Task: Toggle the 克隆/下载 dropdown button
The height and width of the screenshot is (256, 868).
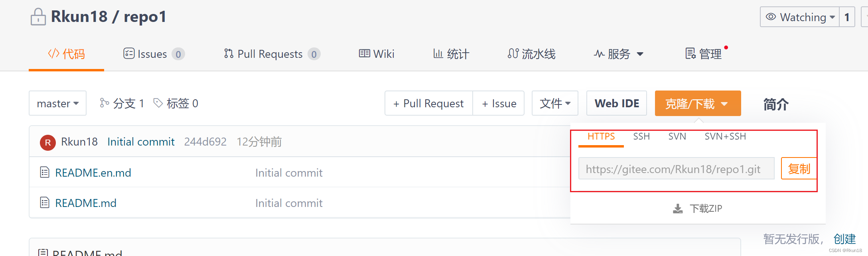Action: [x=698, y=104]
